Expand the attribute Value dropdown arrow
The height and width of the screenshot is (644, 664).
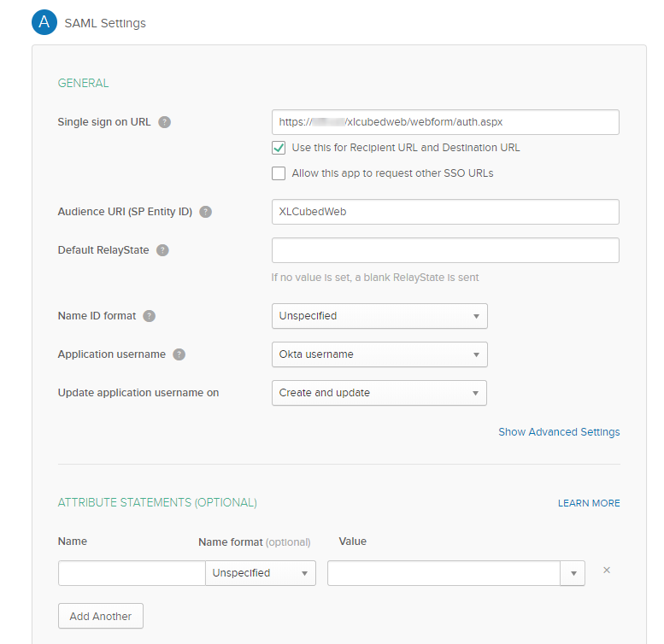pyautogui.click(x=573, y=573)
